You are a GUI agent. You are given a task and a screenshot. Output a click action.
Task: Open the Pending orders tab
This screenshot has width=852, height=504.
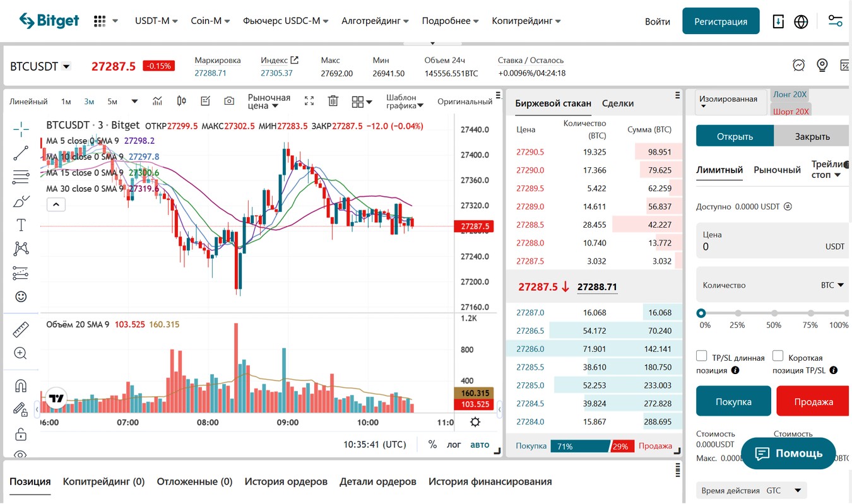point(194,481)
